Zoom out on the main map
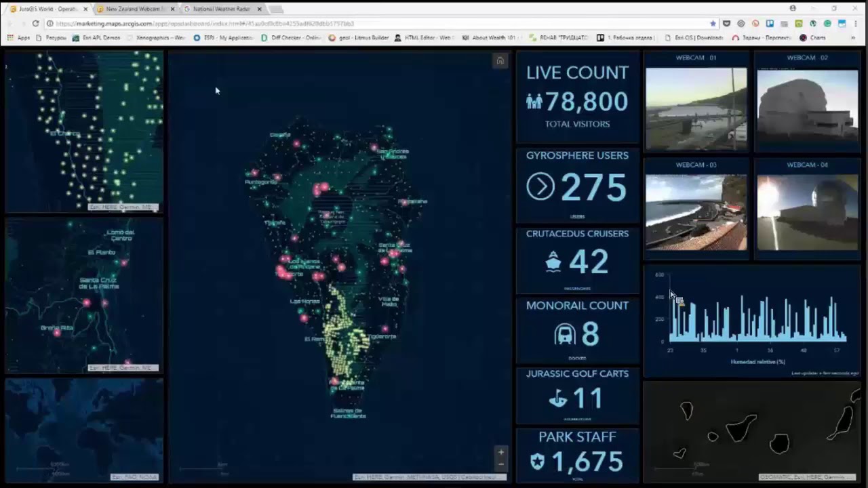Viewport: 868px width, 488px height. [x=501, y=464]
